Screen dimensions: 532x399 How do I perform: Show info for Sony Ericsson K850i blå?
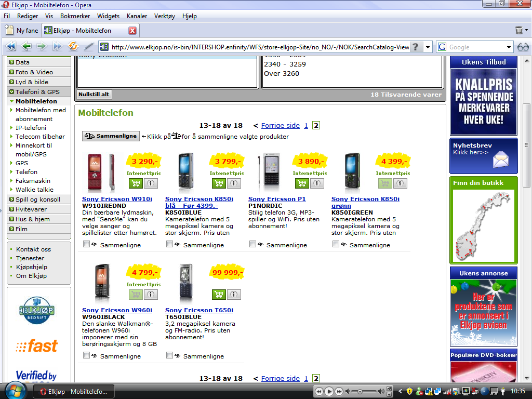pos(234,183)
